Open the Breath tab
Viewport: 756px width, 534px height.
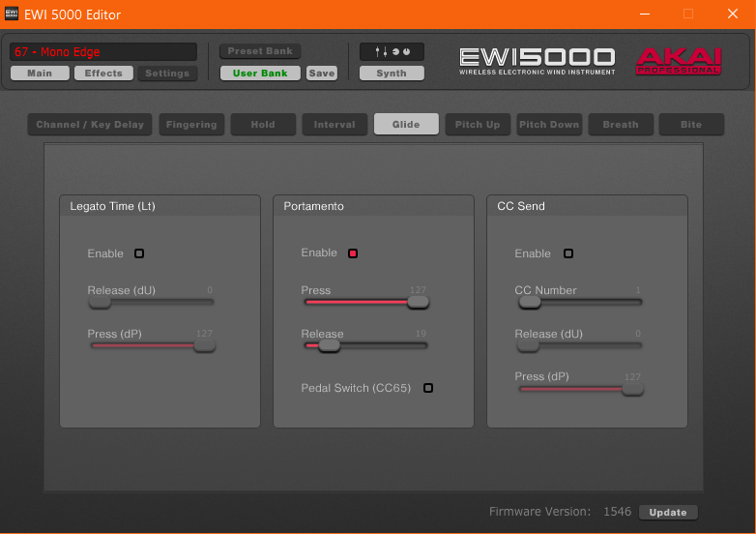(621, 125)
